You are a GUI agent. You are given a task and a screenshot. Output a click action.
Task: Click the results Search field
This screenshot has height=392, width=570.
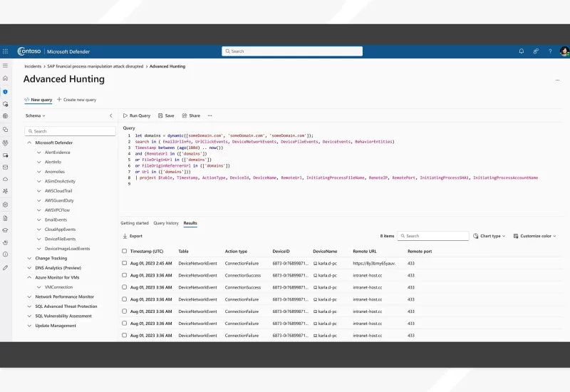[433, 236]
